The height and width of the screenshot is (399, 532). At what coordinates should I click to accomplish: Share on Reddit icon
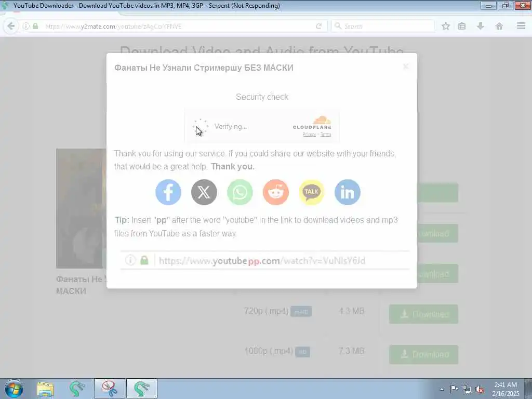click(276, 192)
